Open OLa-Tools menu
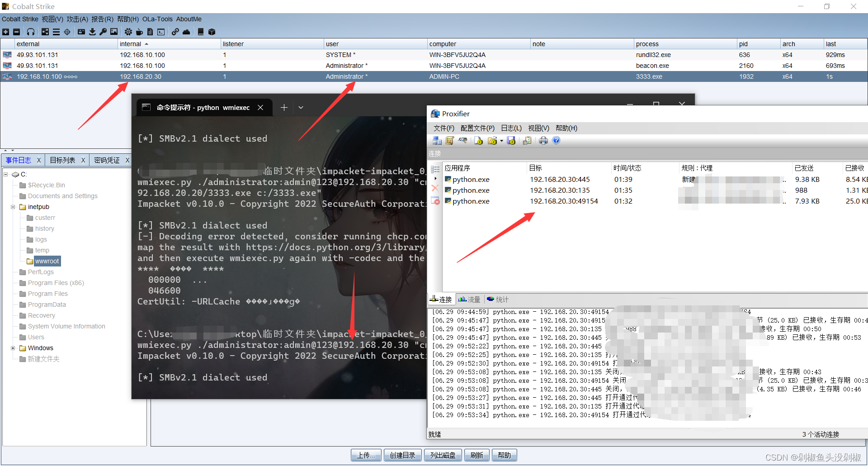868x466 pixels. (157, 19)
